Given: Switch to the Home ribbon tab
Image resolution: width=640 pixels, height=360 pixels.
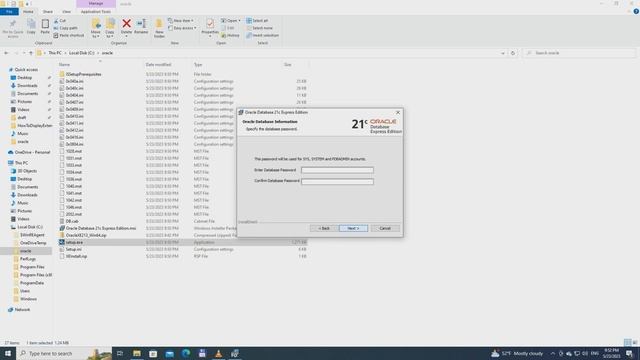Looking at the screenshot, I should point(28,11).
